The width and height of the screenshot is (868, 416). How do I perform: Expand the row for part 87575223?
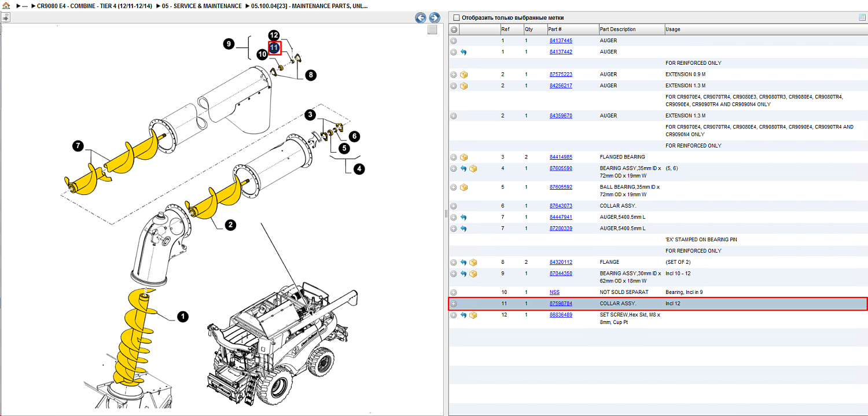point(454,75)
